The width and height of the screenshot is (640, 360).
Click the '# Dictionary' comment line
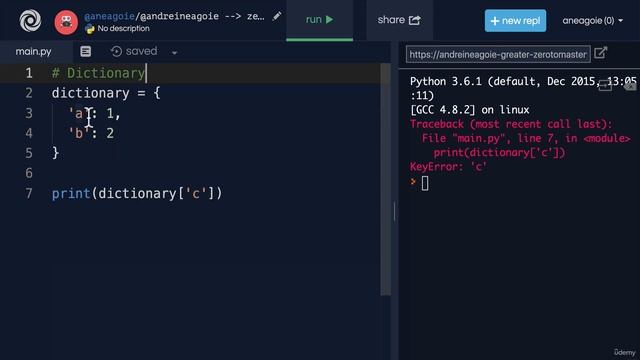(x=98, y=73)
